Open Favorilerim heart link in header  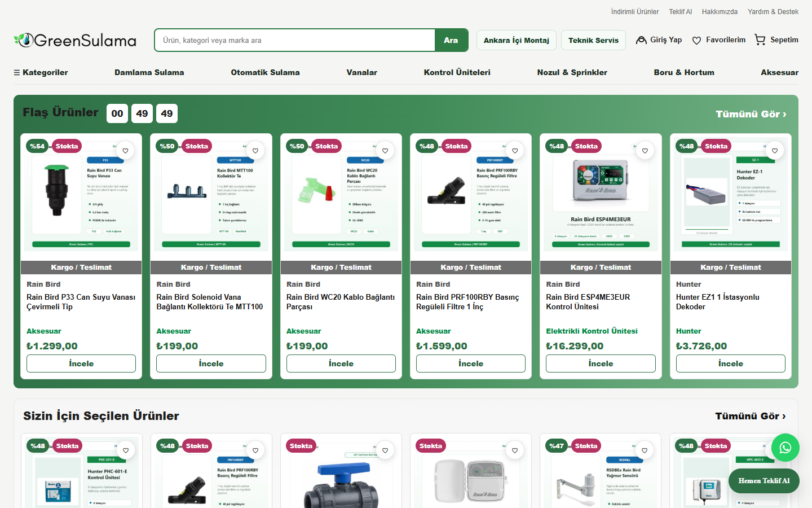(718, 40)
